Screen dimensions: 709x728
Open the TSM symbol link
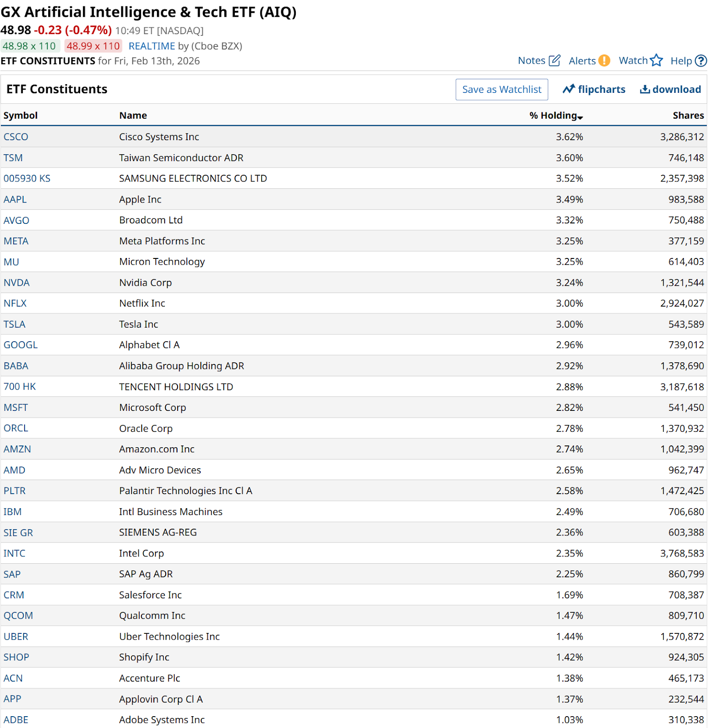coord(13,158)
